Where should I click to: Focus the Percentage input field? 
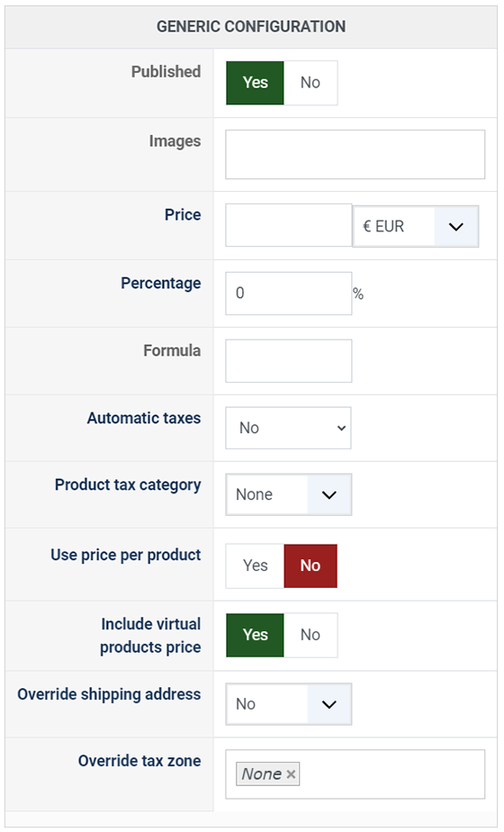pos(289,294)
